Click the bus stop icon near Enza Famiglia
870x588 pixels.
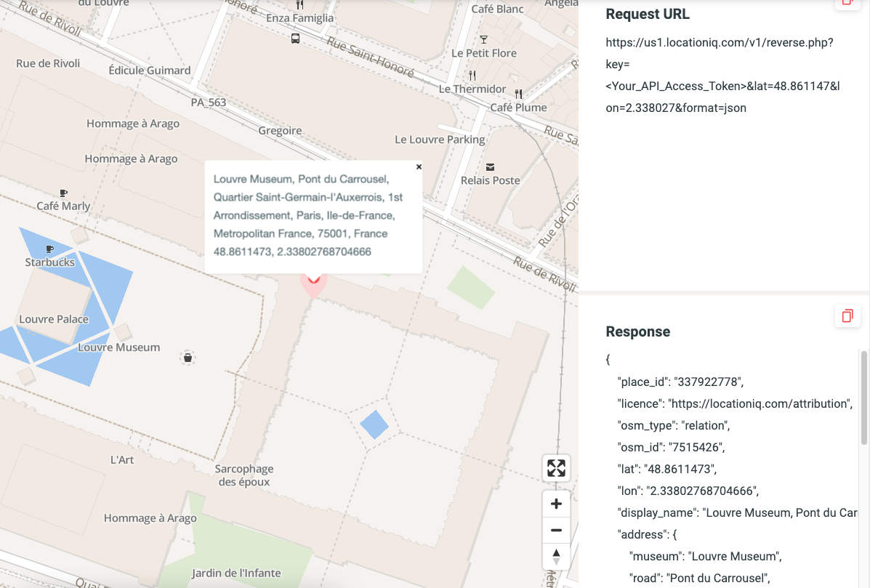click(x=295, y=39)
